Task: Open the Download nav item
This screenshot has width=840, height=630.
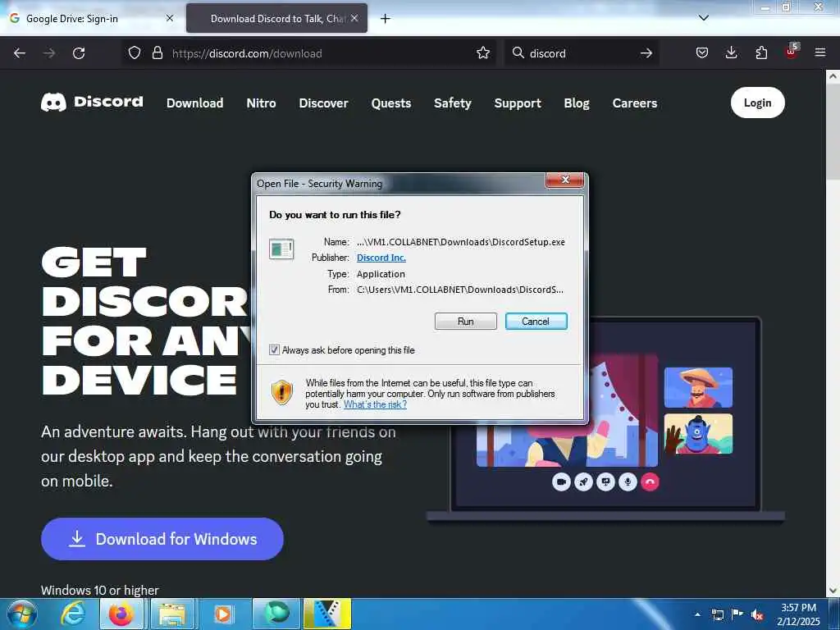Action: pyautogui.click(x=195, y=103)
